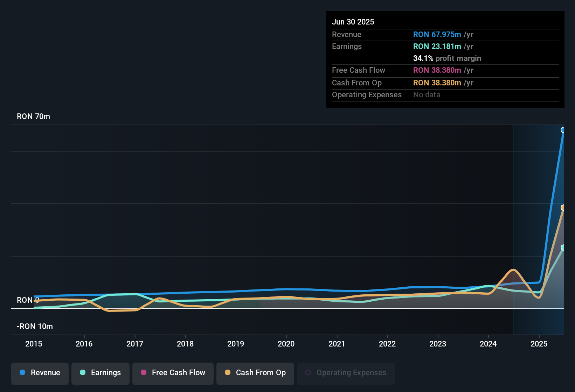Click the pink Free Cash Flow legend dot
Viewport: 575px width, 392px height.
pos(143,373)
